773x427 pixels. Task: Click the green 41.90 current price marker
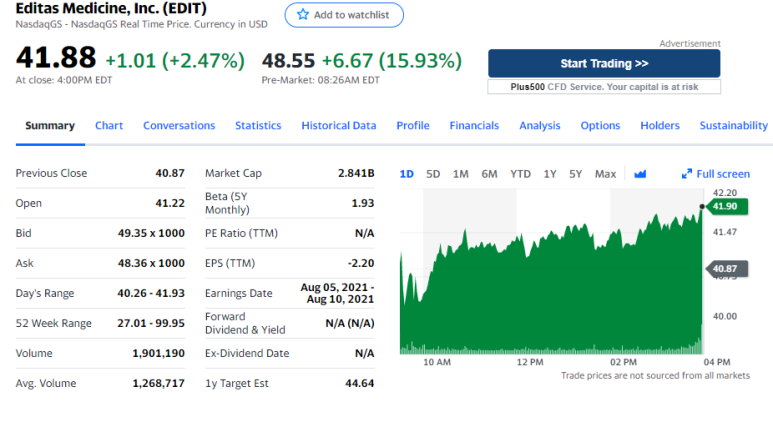pyautogui.click(x=727, y=206)
